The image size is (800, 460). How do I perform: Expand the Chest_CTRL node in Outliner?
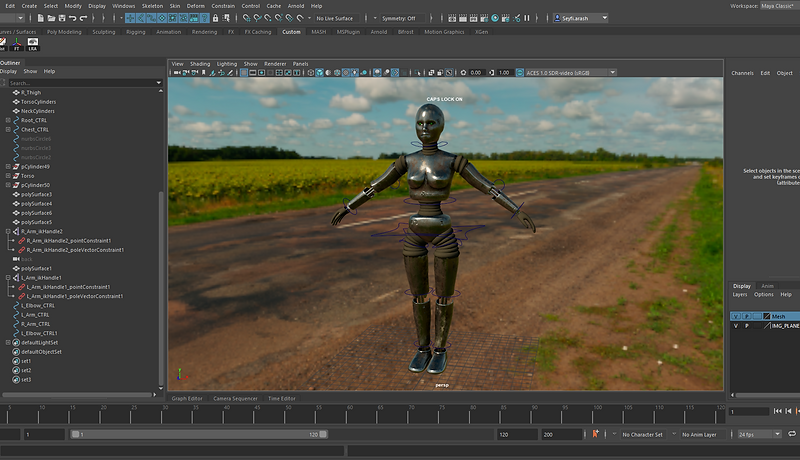coord(8,130)
